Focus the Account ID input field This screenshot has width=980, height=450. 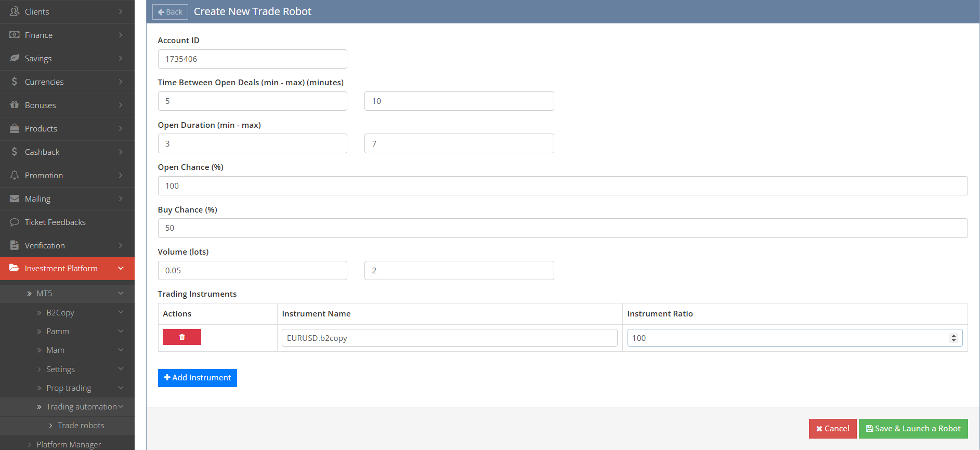252,59
